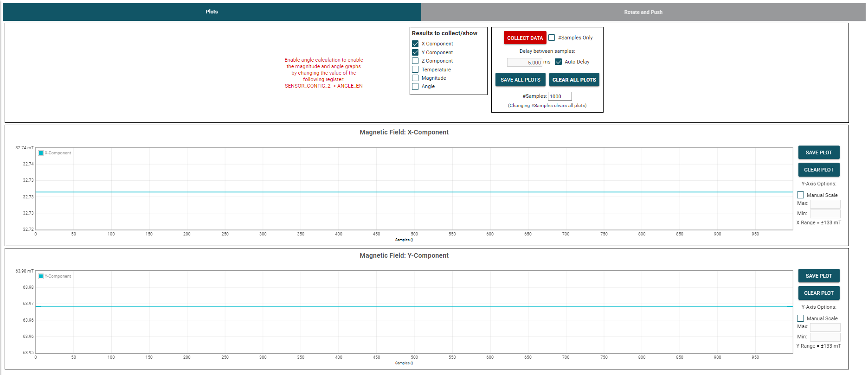Image resolution: width=868 pixels, height=375 pixels.
Task: Click the '63.98 mT' axis label
Action: (25, 271)
